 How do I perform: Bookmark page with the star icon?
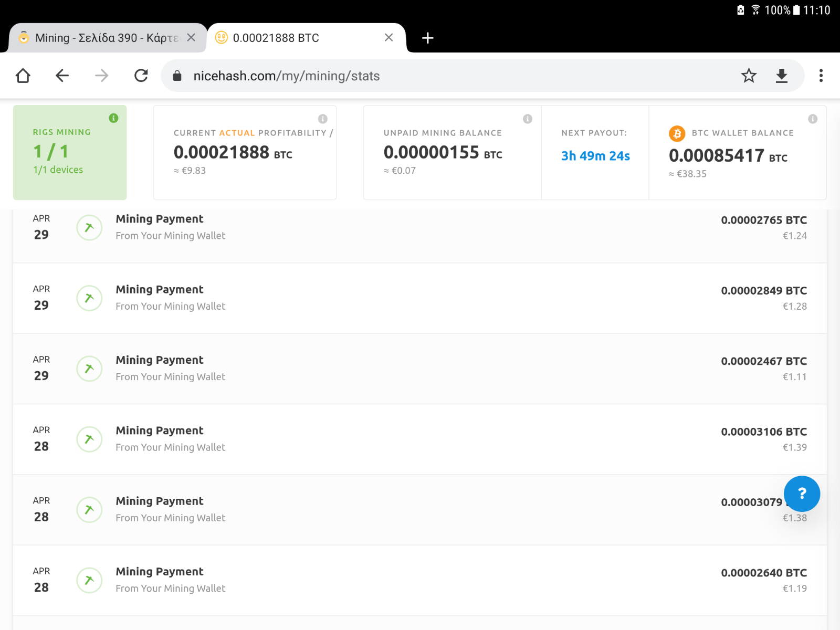tap(749, 76)
